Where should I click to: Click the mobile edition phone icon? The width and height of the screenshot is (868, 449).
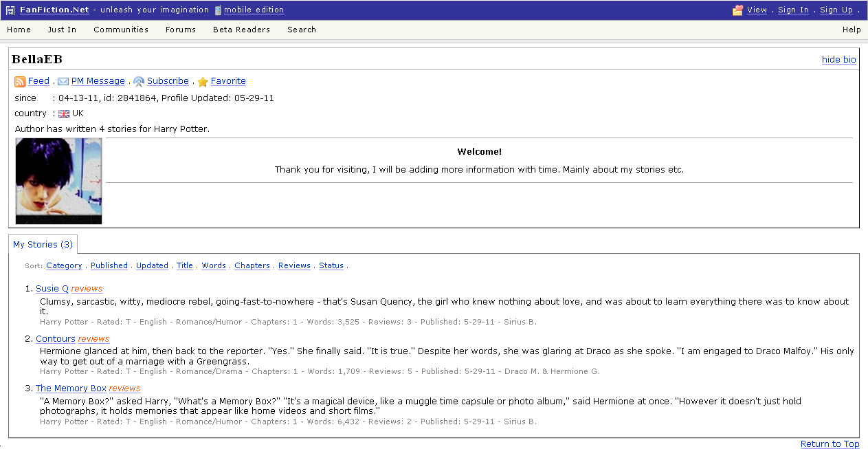pyautogui.click(x=218, y=10)
